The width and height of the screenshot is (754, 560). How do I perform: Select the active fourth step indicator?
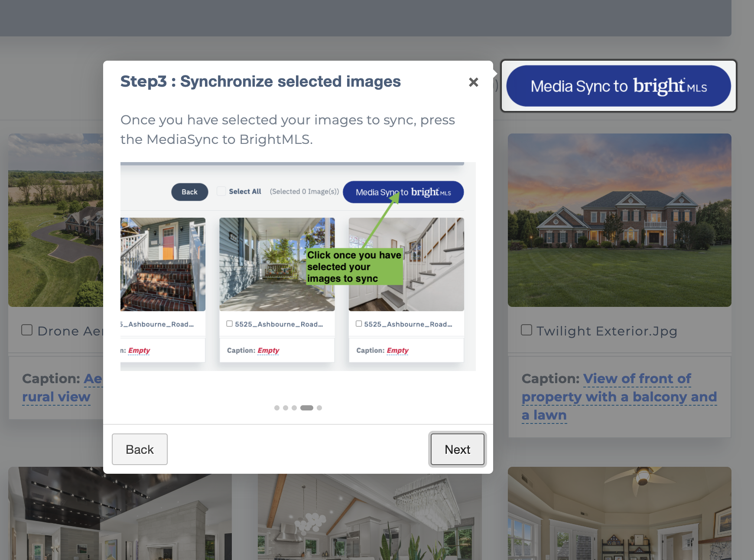(307, 408)
